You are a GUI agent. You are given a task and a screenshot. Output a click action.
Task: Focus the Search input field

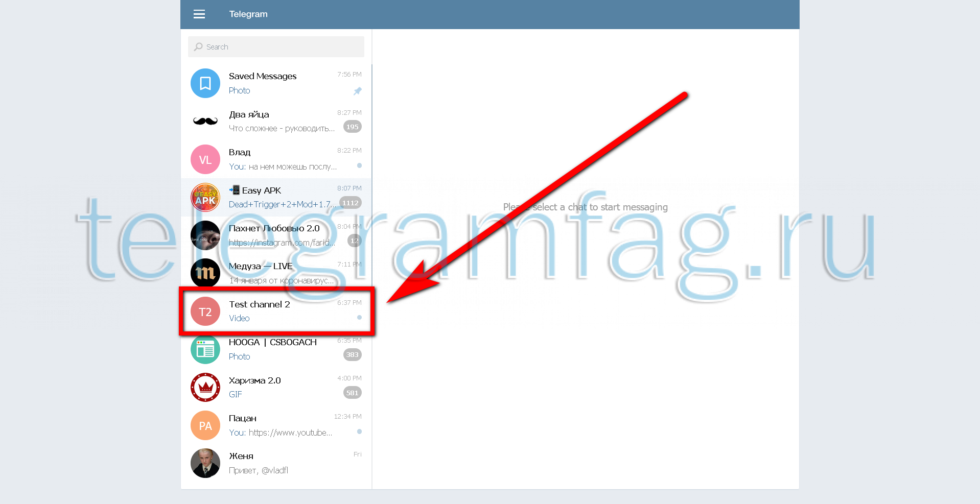(x=276, y=46)
